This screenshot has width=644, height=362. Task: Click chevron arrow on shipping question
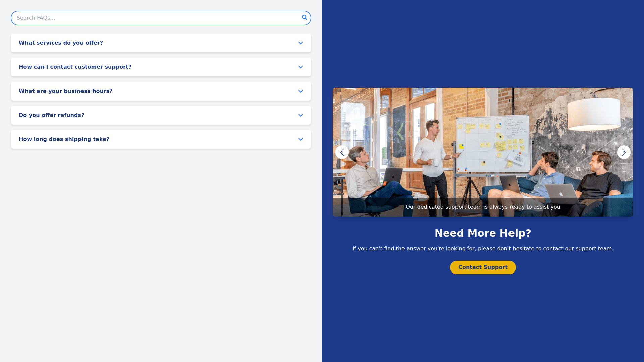click(x=300, y=139)
